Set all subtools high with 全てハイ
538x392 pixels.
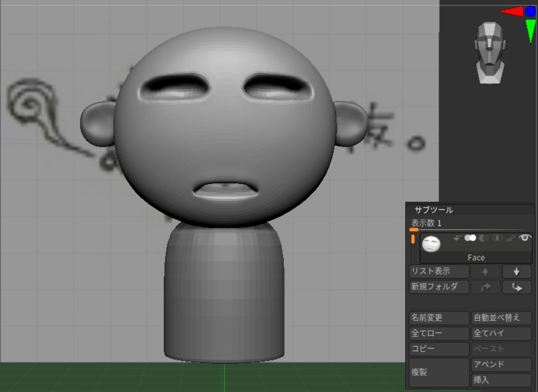(x=500, y=333)
